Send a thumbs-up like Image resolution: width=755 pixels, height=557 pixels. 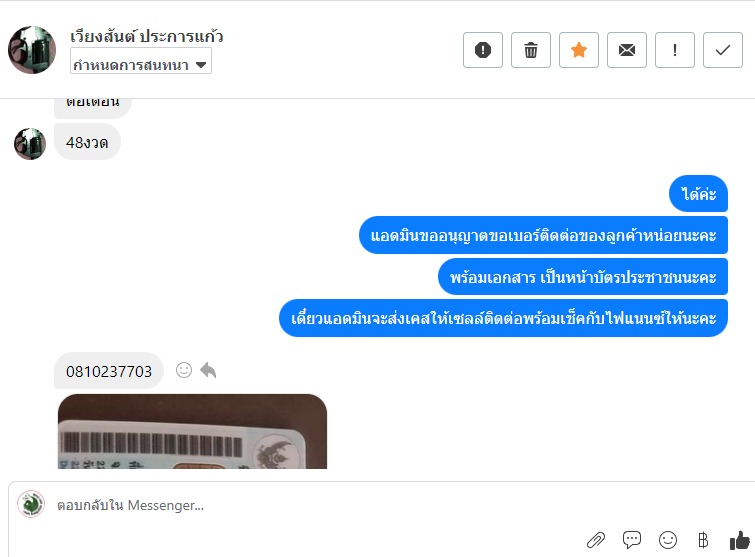[740, 540]
